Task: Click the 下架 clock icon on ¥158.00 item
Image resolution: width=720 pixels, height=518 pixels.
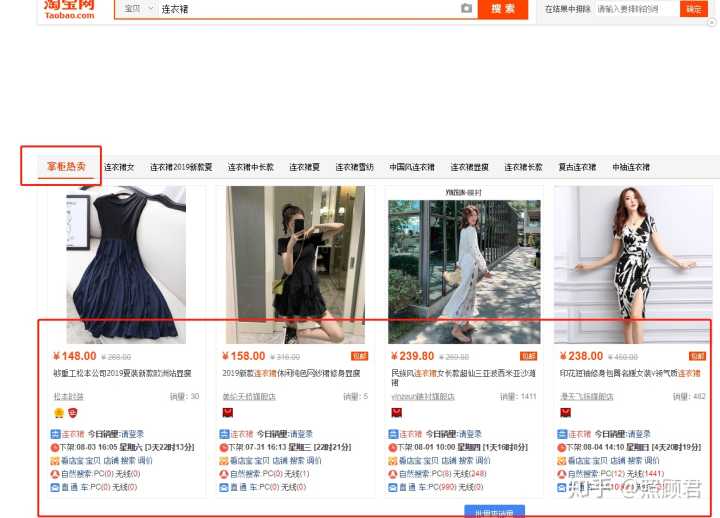Action: click(x=224, y=447)
